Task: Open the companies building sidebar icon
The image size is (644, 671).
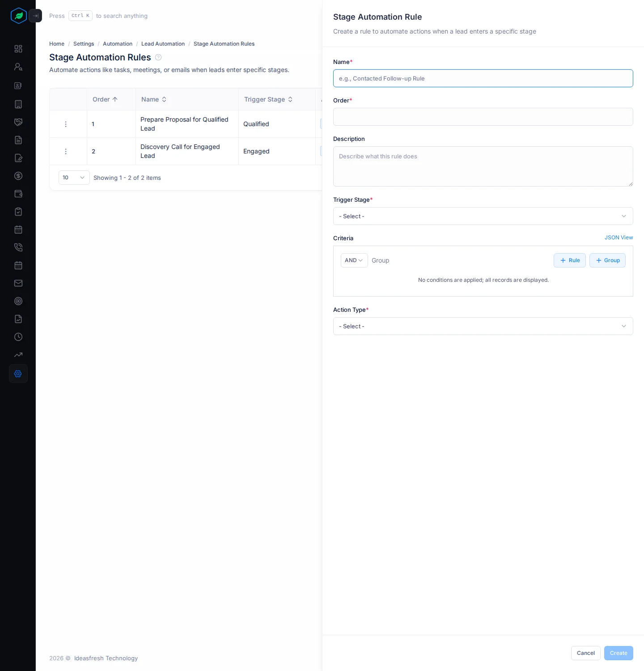Action: pyautogui.click(x=18, y=104)
